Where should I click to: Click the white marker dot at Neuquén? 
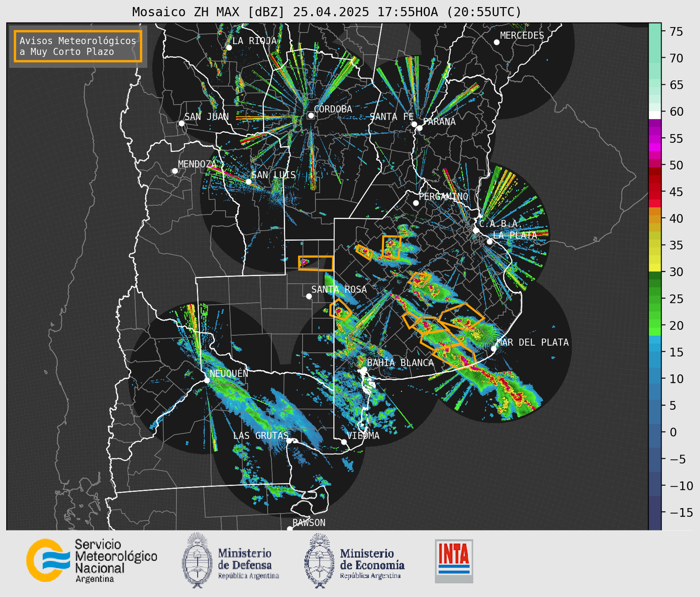click(x=207, y=380)
